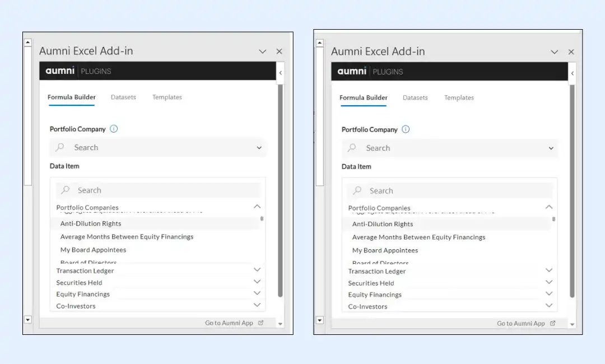
Task: Click Portfolio Company info icon in left panel
Action: click(114, 129)
